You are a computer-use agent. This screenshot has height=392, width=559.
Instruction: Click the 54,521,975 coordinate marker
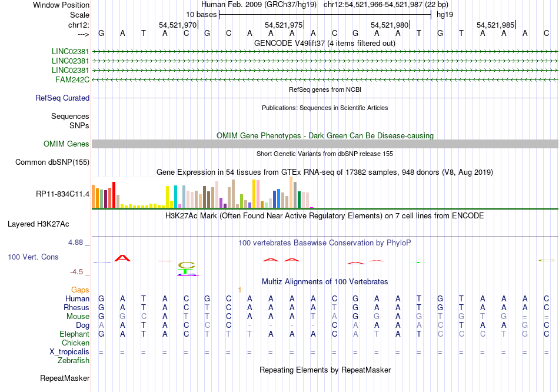[284, 25]
